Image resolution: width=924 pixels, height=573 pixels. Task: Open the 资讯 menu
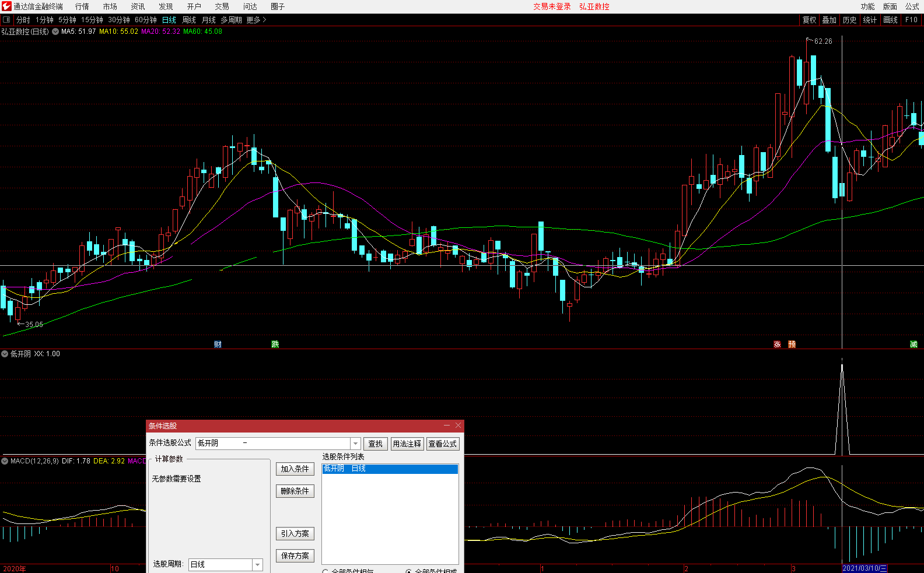pos(138,6)
